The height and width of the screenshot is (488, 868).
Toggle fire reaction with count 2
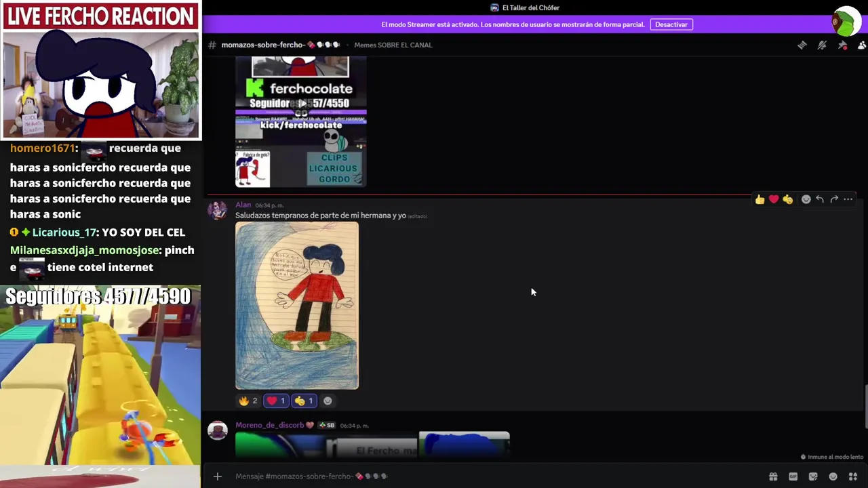248,401
